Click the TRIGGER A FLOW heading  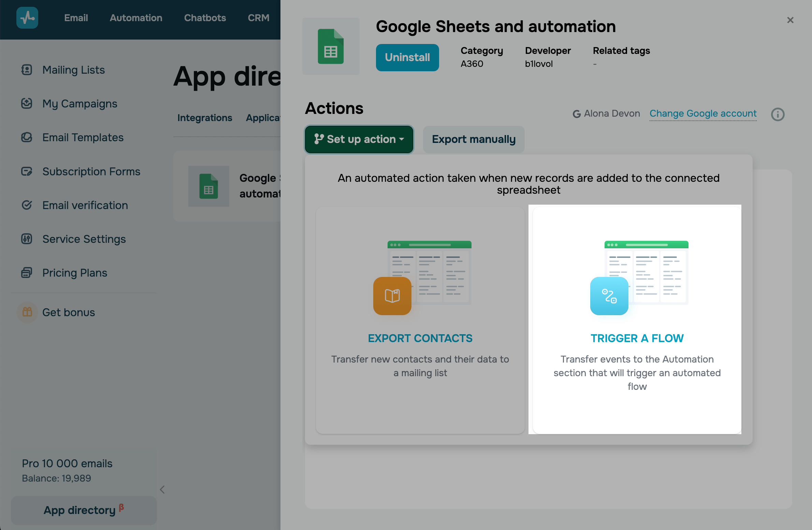point(637,338)
